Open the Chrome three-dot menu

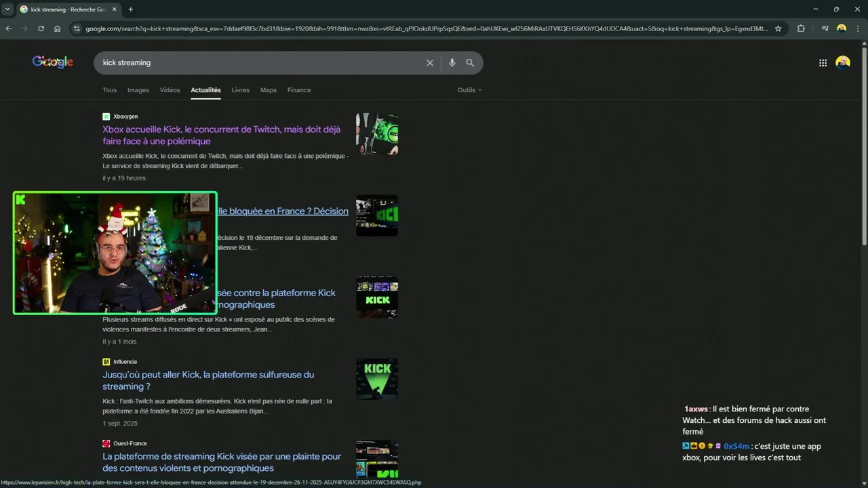click(858, 28)
